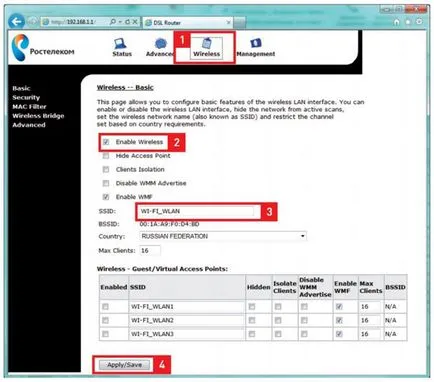Image resolution: width=434 pixels, height=382 pixels.
Task: Open the browser favorites star icon
Action: [408, 22]
